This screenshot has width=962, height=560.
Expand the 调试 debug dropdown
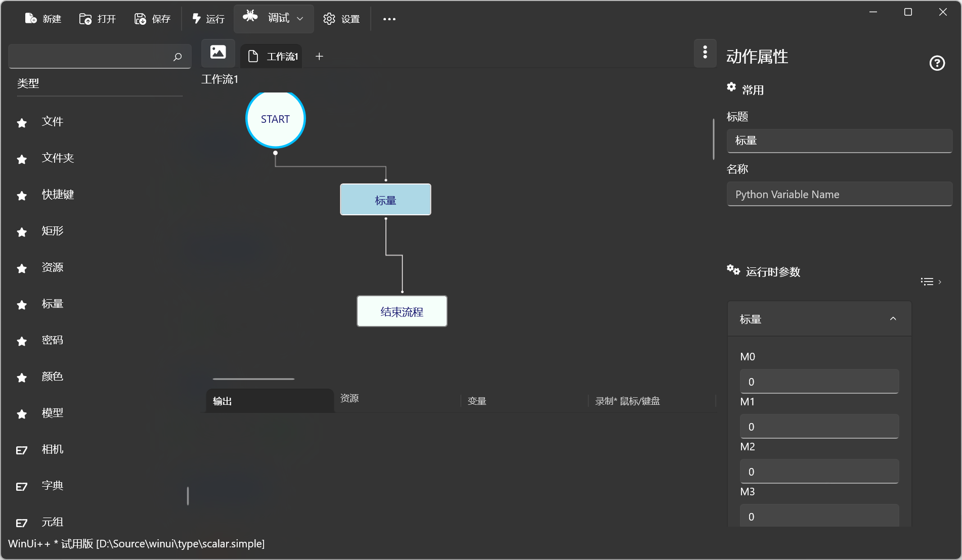300,19
